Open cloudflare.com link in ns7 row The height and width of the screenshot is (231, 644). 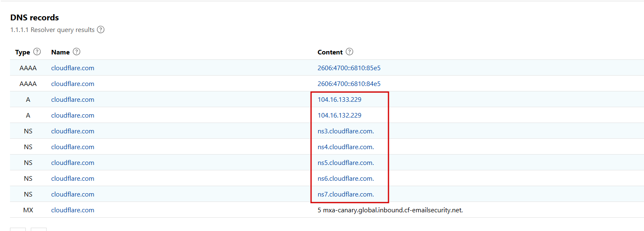[73, 194]
